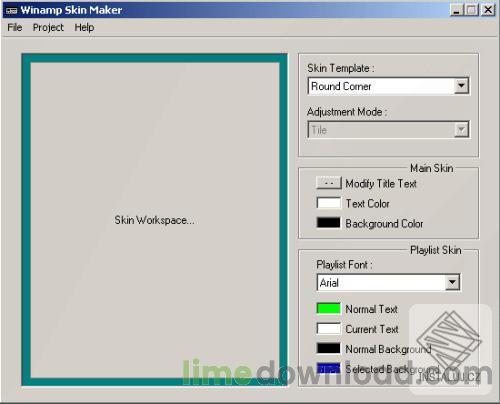This screenshot has height=404, width=500.
Task: Pick the black Background Color swatch
Action: pyautogui.click(x=329, y=223)
